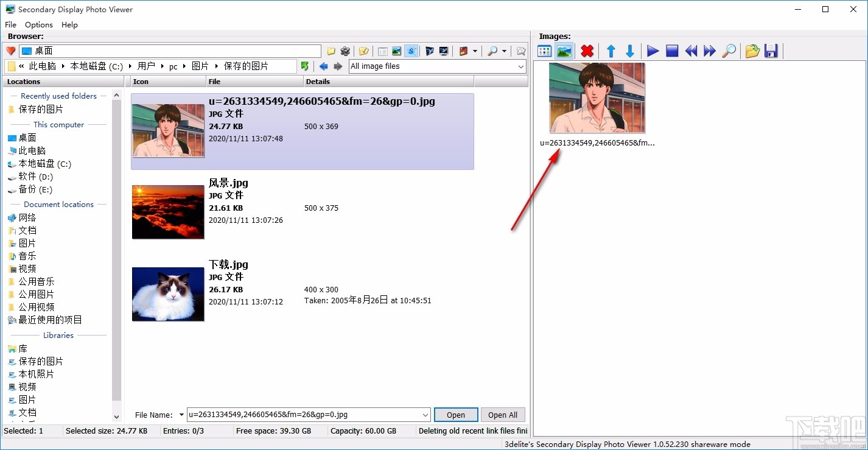
Task: Remove image with the red X icon
Action: click(587, 51)
